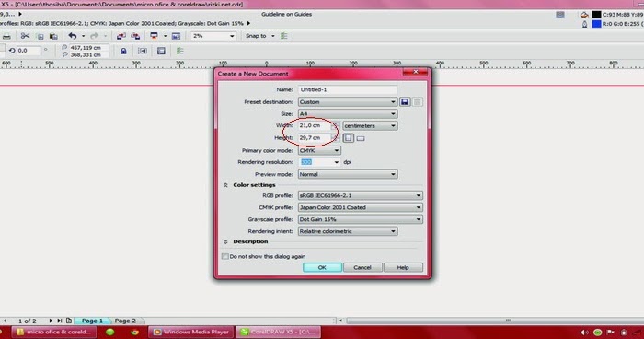Click the black fill color swatch
The width and height of the screenshot is (644, 339).
click(x=596, y=15)
